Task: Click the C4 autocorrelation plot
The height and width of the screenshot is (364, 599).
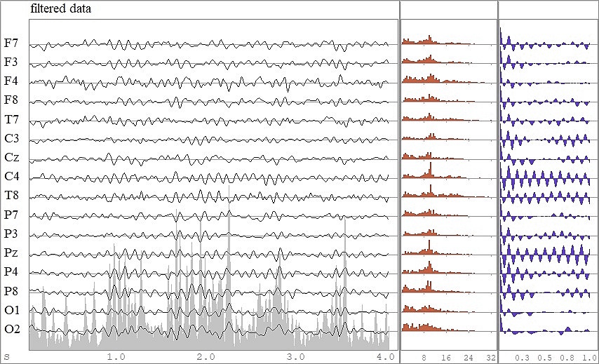Action: [545, 177]
